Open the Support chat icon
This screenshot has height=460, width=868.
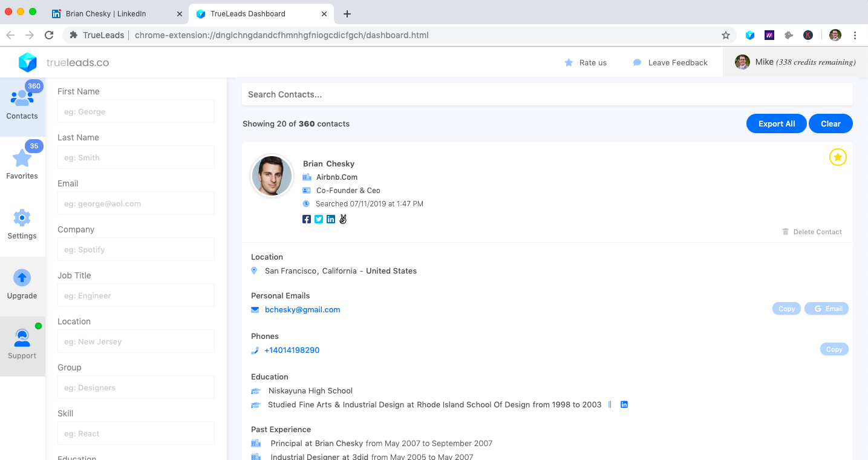coord(22,337)
